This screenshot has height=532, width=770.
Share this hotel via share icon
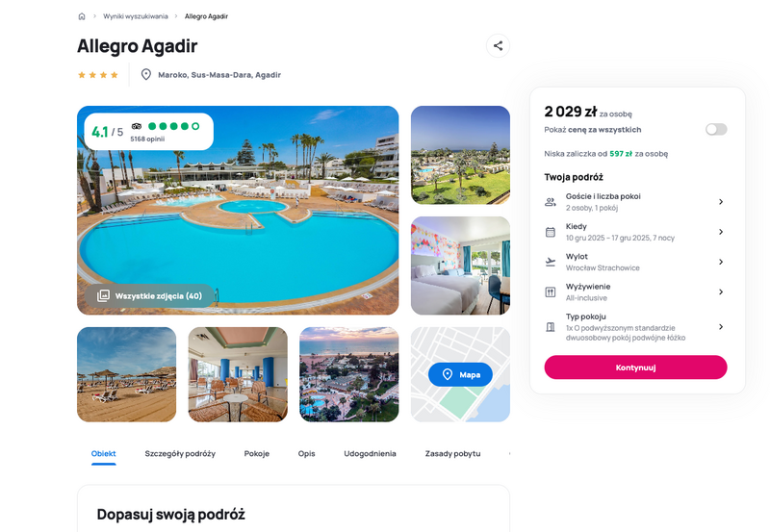[498, 45]
